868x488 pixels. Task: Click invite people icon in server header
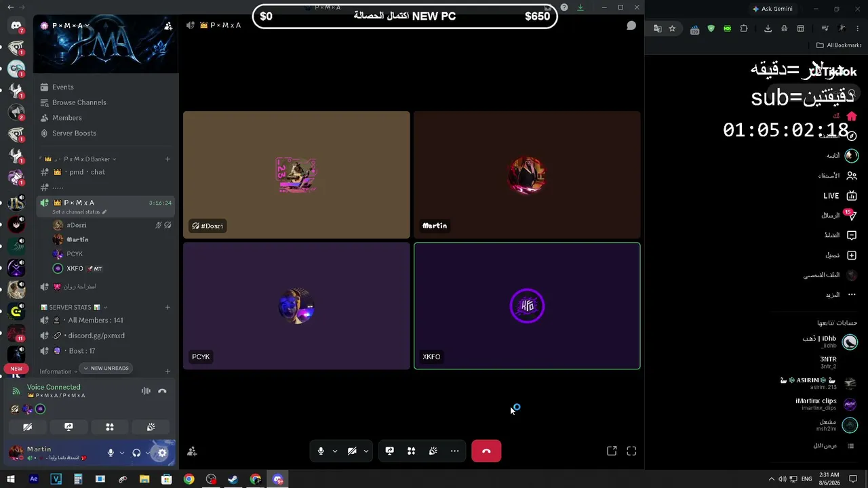tap(167, 26)
